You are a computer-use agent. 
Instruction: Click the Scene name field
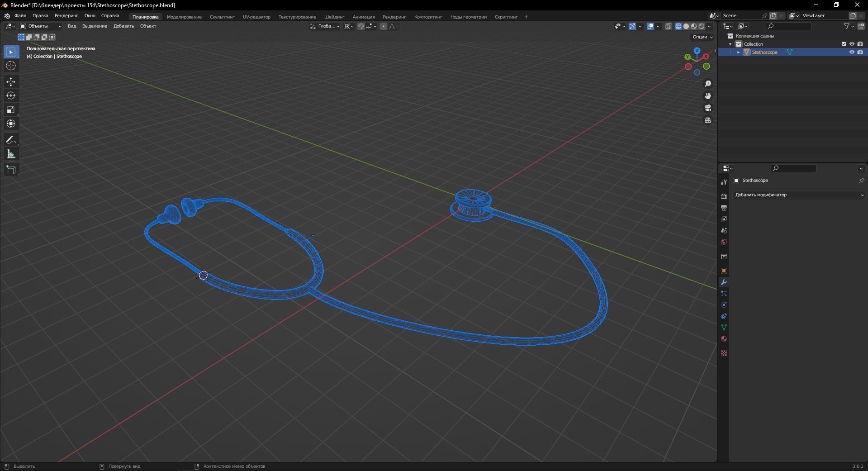coord(742,16)
